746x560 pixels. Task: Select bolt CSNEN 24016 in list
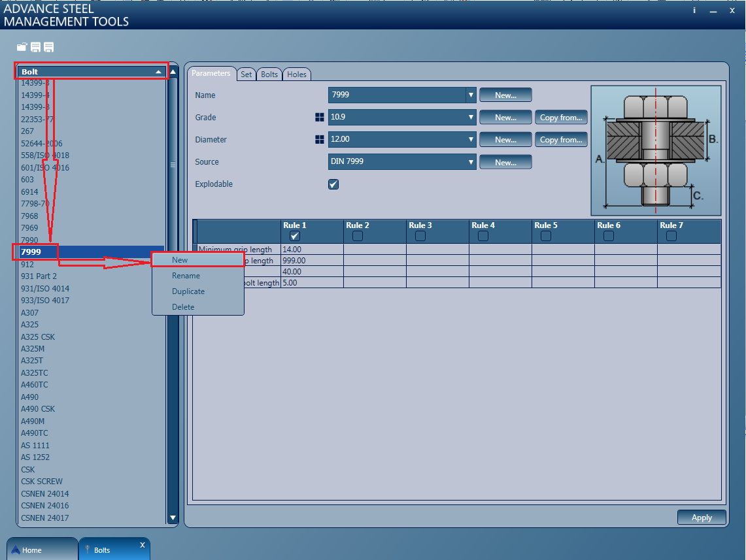coord(92,506)
